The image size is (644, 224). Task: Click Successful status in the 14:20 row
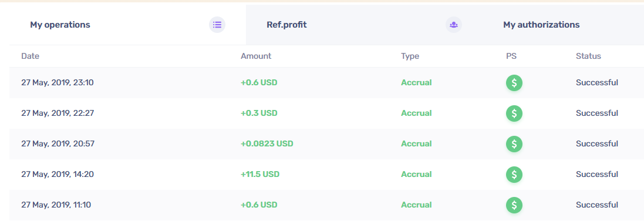click(597, 174)
